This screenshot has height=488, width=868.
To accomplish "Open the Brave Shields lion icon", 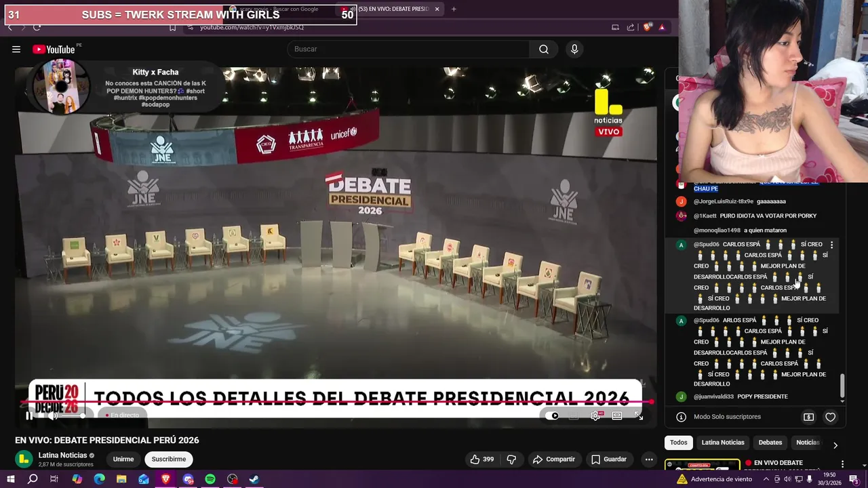I will (x=647, y=27).
